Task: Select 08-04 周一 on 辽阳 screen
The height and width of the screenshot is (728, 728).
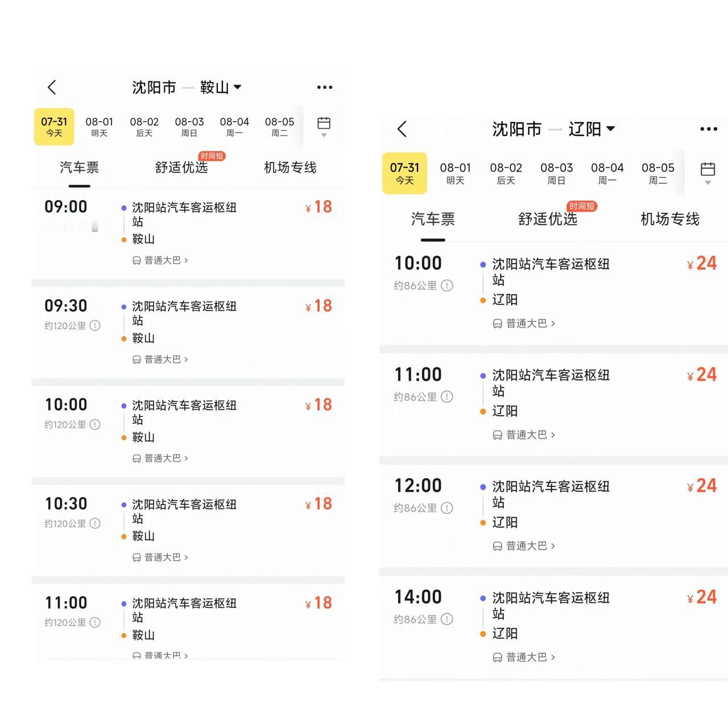Action: [607, 173]
